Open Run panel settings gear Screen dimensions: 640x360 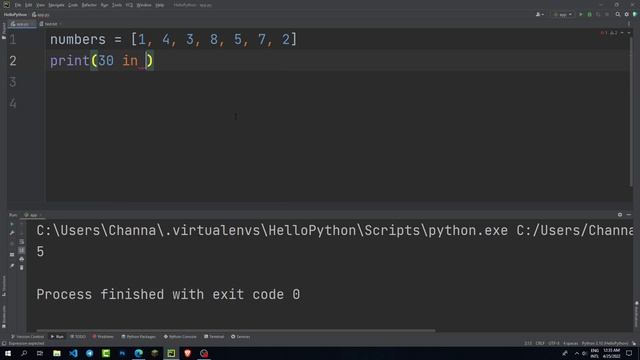point(620,215)
